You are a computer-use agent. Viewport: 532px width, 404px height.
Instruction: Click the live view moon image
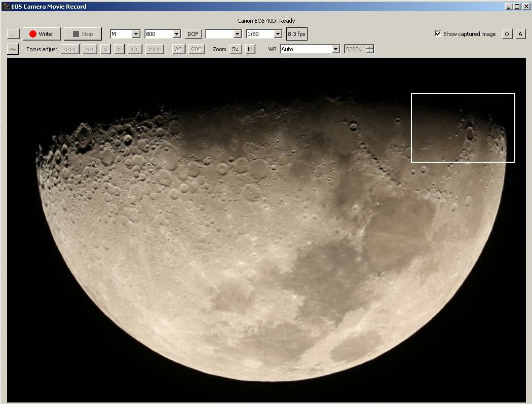[x=267, y=230]
